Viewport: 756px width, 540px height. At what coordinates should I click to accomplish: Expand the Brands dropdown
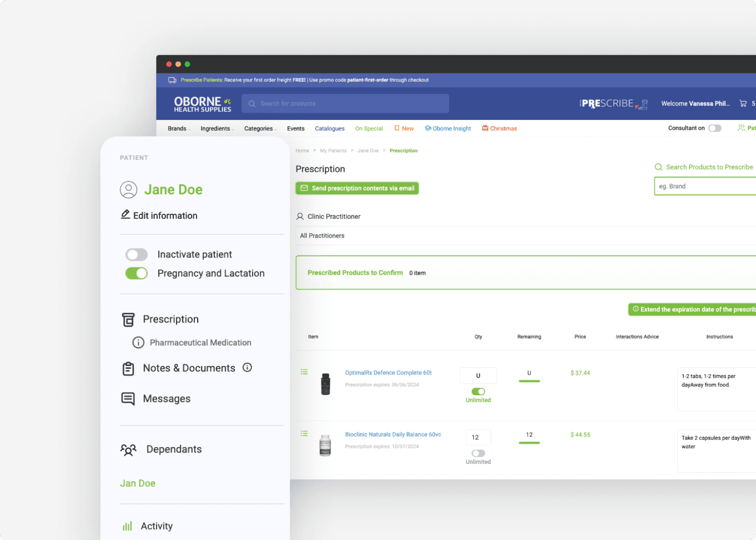pos(178,129)
